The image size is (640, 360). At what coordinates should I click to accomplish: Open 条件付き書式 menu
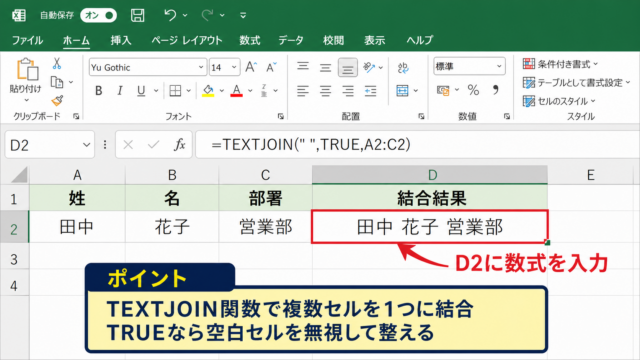pos(560,64)
